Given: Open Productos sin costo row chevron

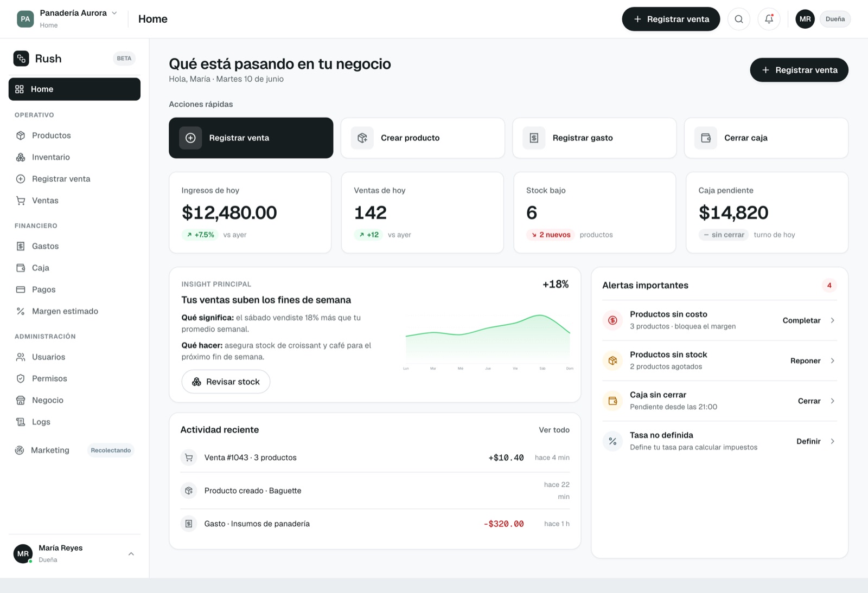Looking at the screenshot, I should (x=832, y=320).
